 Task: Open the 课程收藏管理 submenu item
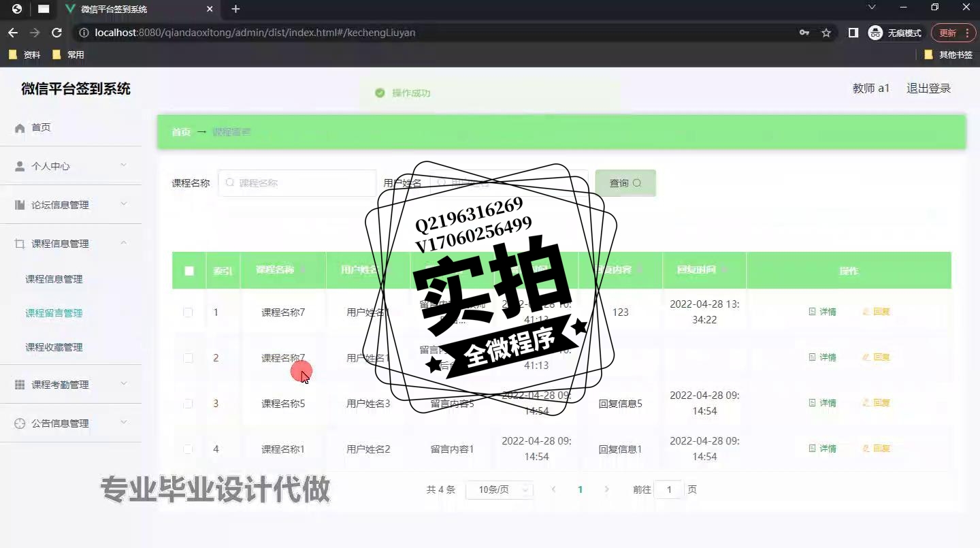(54, 346)
